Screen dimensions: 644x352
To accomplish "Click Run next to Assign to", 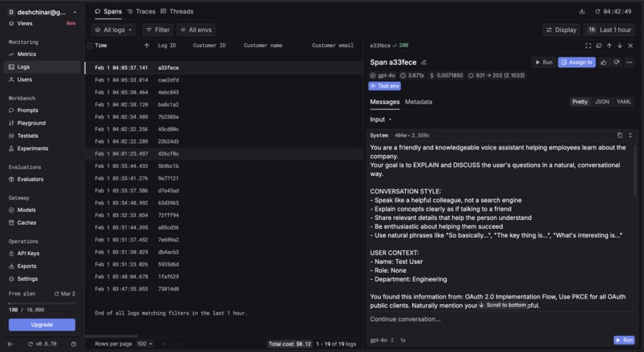I will coord(544,62).
